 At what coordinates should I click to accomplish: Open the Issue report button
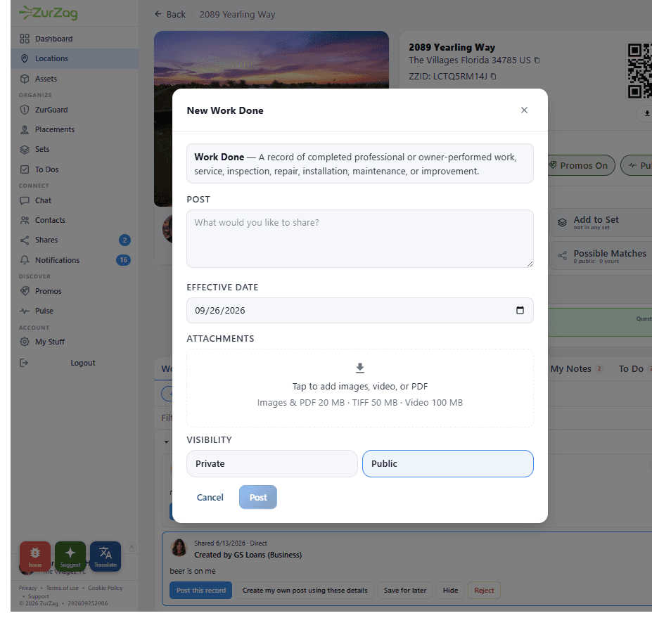35,556
